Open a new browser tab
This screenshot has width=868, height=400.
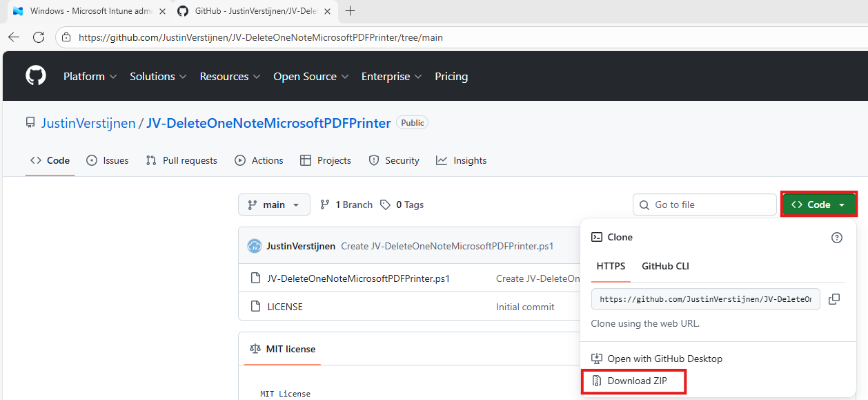351,10
